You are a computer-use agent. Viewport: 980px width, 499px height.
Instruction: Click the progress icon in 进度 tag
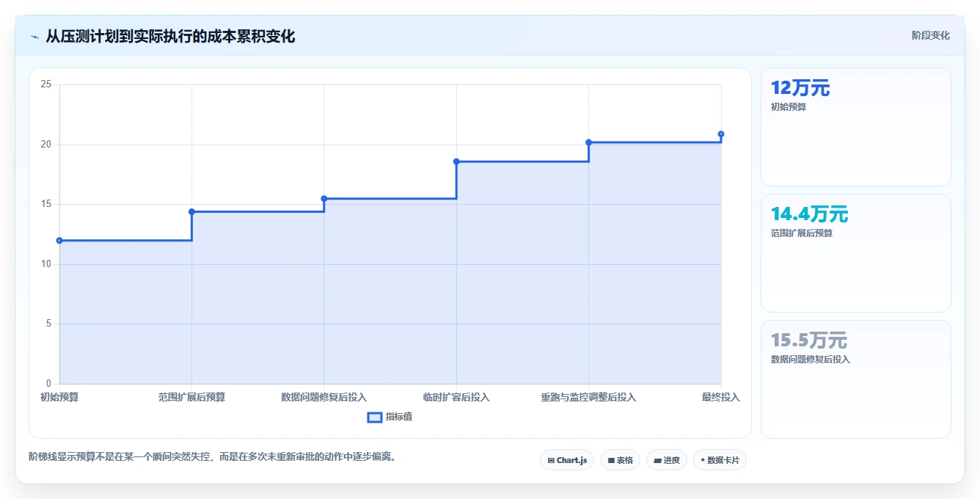coord(657,461)
